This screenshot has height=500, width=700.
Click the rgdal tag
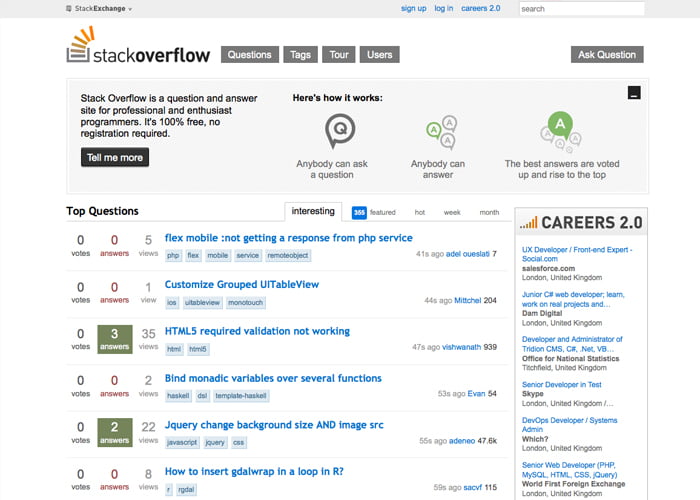186,490
